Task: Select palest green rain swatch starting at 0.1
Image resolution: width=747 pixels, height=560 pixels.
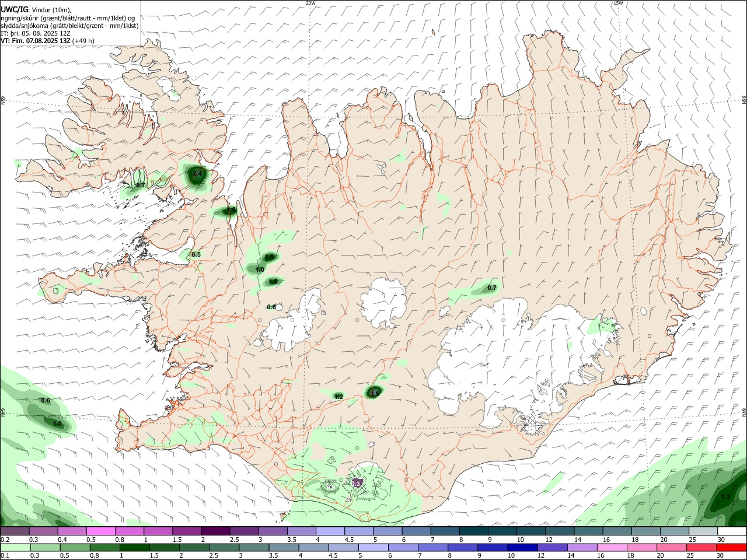Action: [15, 548]
